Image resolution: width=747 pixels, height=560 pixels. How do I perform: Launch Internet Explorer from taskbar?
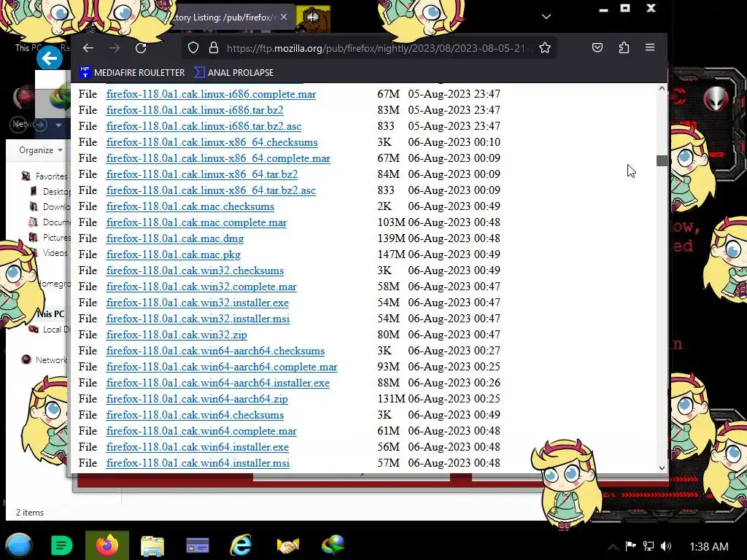point(241,545)
